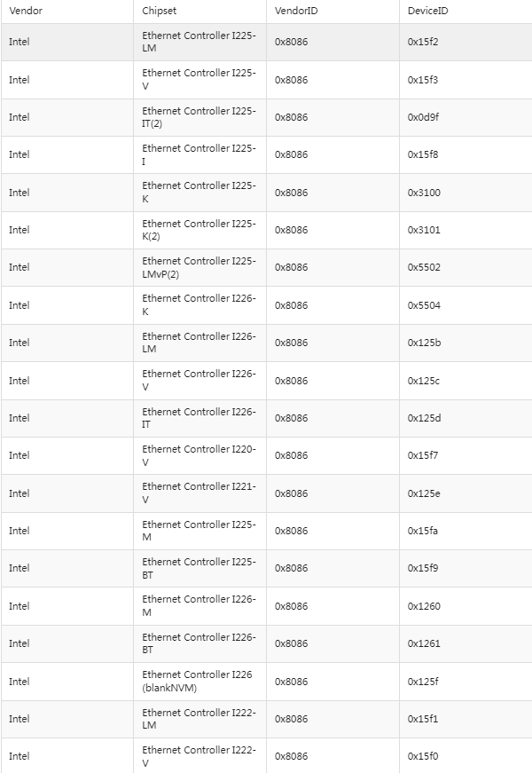Click the Ethernet Controller I225-K(2) entry
Image resolution: width=532 pixels, height=773 pixels.
tap(199, 230)
